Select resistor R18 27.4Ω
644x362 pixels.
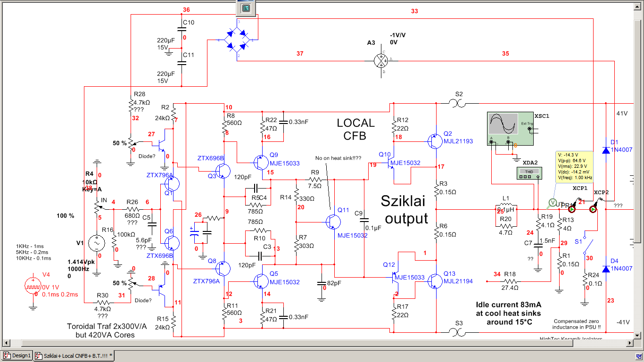coord(510,280)
